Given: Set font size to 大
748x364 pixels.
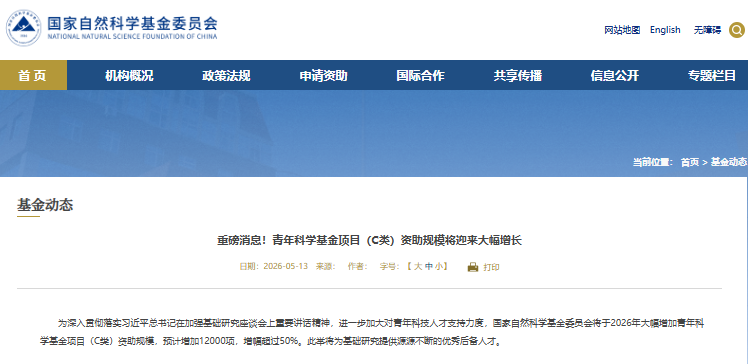Looking at the screenshot, I should tap(418, 266).
